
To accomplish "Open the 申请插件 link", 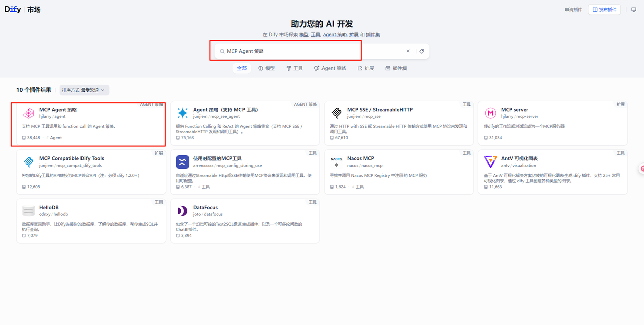I will [573, 10].
